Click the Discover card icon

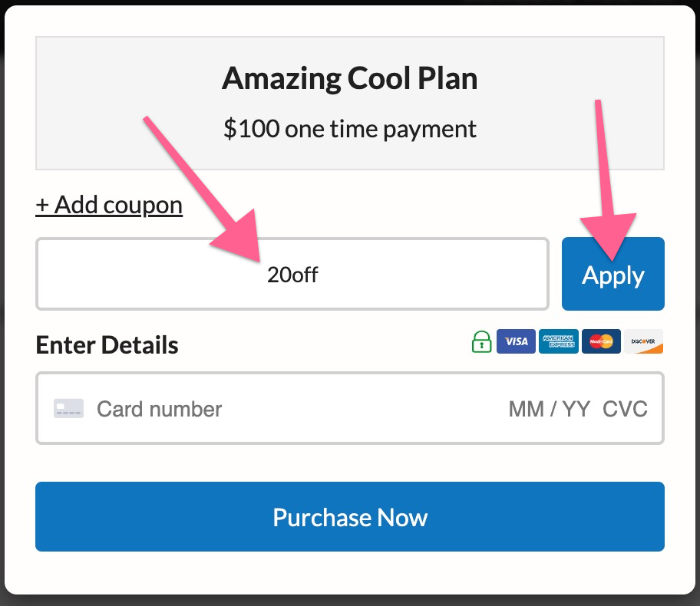coord(643,341)
